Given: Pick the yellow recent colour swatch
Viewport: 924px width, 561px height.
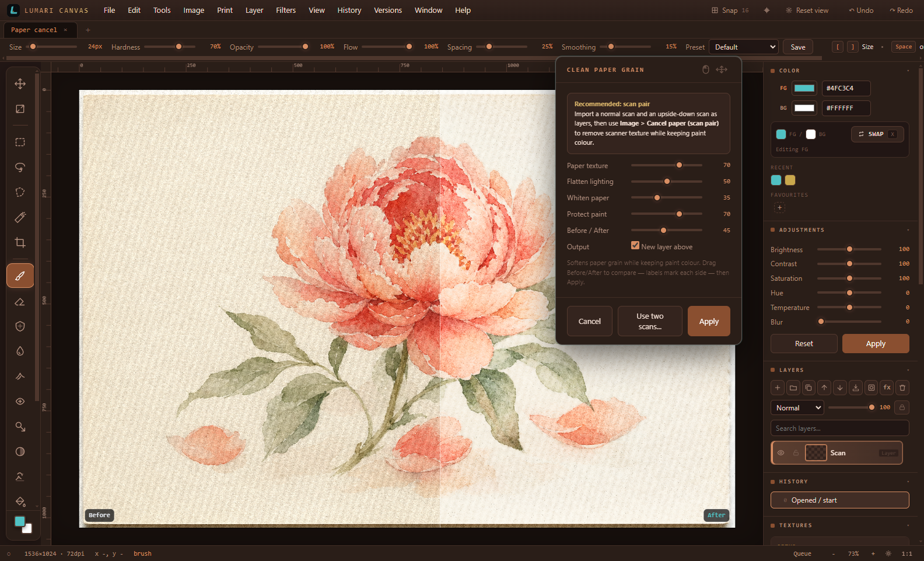Looking at the screenshot, I should [790, 180].
